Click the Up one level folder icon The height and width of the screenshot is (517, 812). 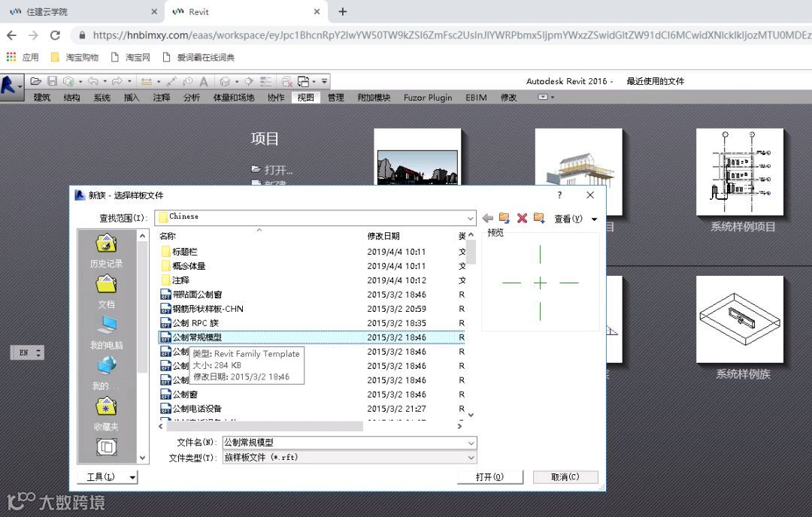point(504,219)
